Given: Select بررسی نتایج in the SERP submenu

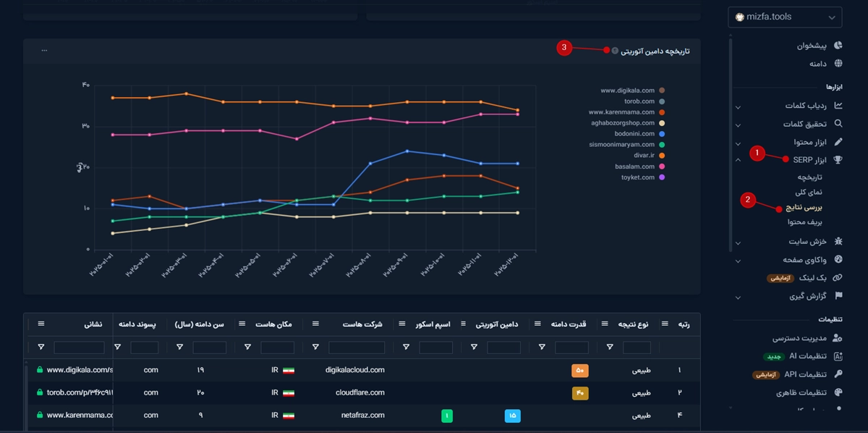Looking at the screenshot, I should tap(804, 207).
